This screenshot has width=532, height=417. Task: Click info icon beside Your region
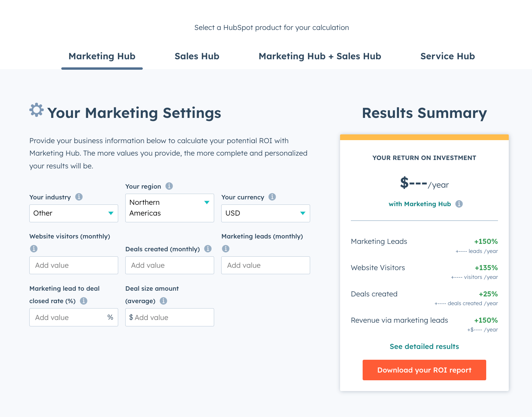click(169, 186)
